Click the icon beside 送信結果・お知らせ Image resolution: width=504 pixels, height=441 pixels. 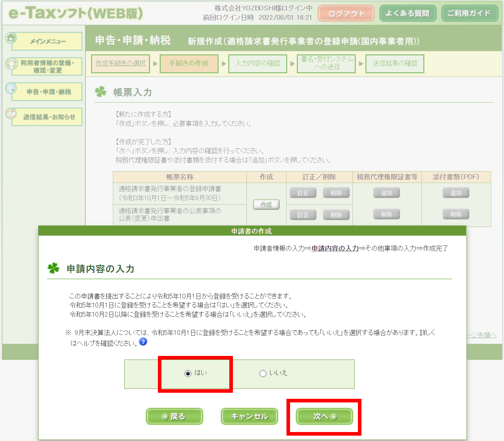pyautogui.click(x=11, y=114)
